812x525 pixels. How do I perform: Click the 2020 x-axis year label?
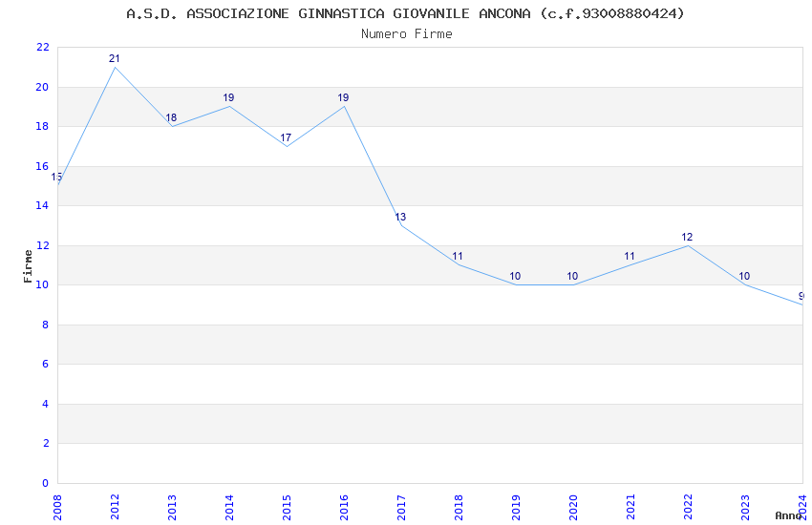tap(573, 507)
